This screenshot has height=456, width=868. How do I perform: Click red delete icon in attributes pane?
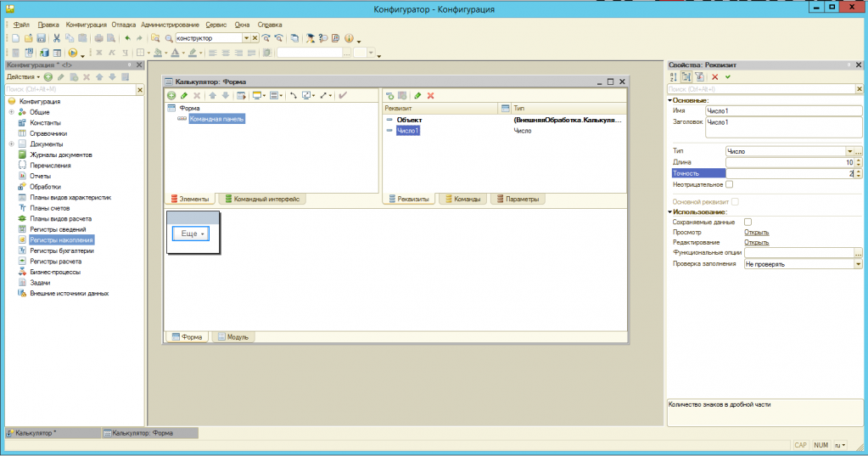tap(430, 95)
